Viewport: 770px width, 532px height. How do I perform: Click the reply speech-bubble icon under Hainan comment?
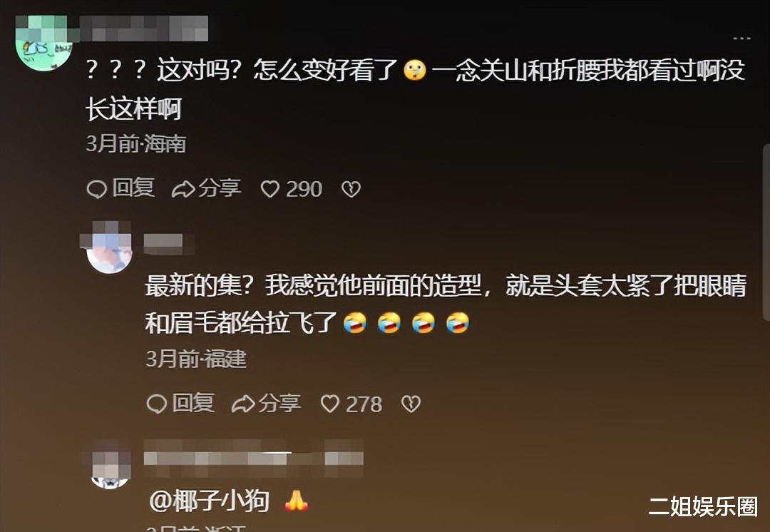97,189
